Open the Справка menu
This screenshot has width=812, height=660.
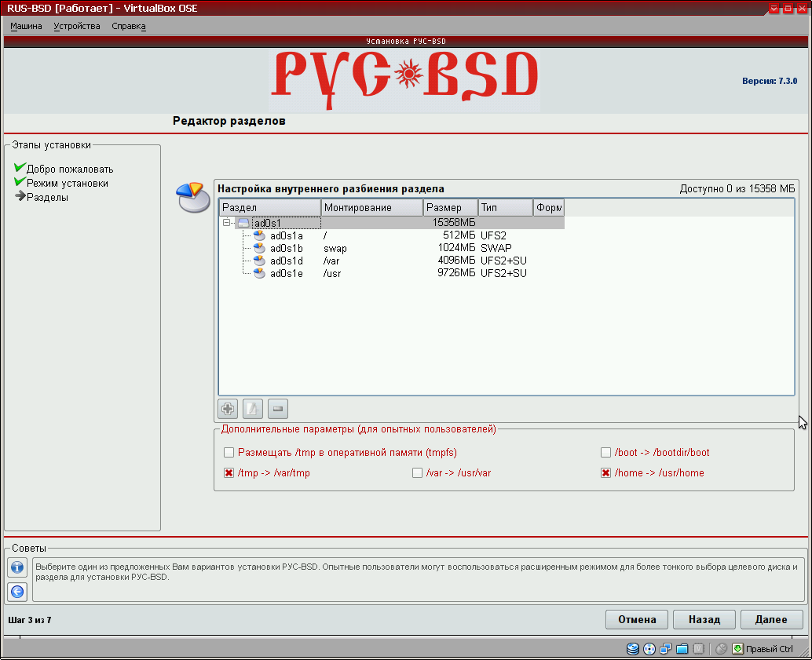pyautogui.click(x=129, y=26)
